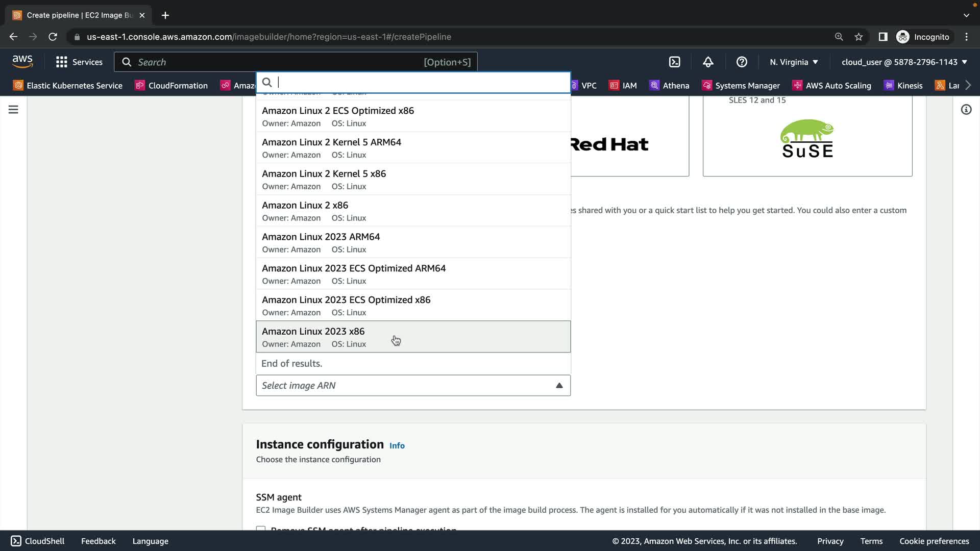Open Cookie preferences in footer
Screen dimensions: 980x551
pyautogui.click(x=934, y=541)
